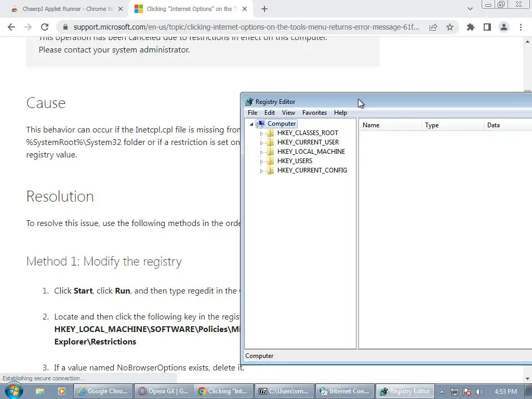Click the HKEY_LOCAL_MACHINE folder icon
This screenshot has width=532, height=399.
tap(270, 152)
